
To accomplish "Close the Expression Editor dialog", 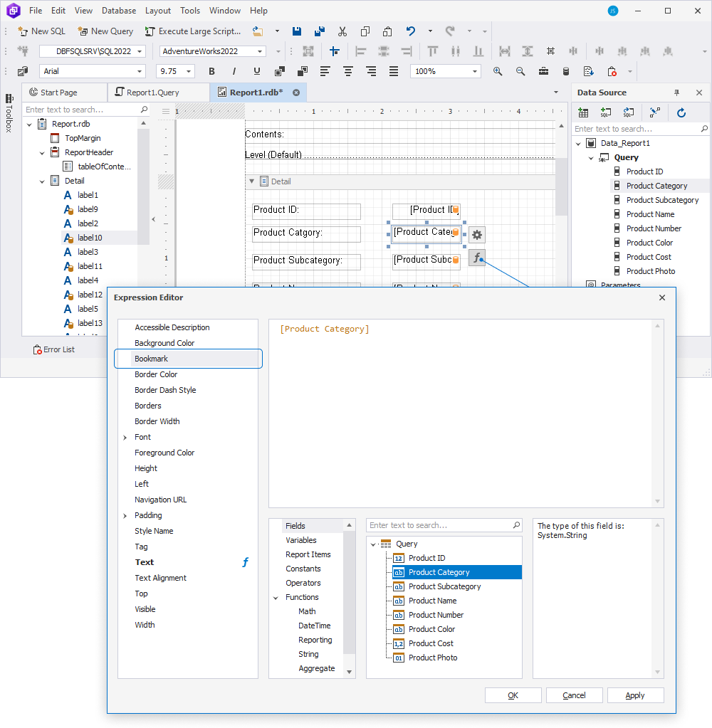I will click(x=662, y=297).
